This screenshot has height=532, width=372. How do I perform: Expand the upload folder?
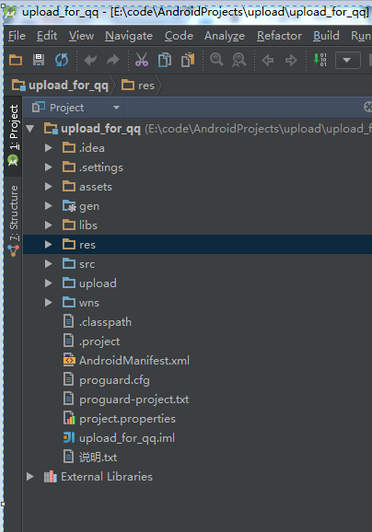(49, 283)
